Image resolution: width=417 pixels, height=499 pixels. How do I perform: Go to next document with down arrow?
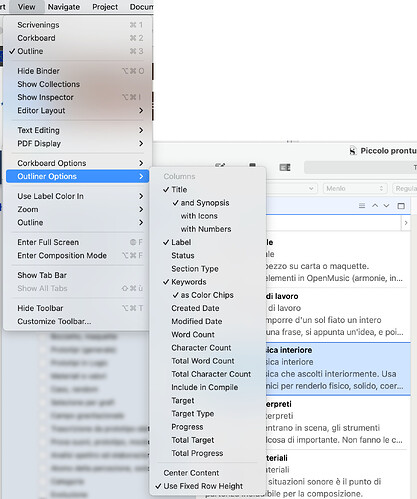(386, 206)
